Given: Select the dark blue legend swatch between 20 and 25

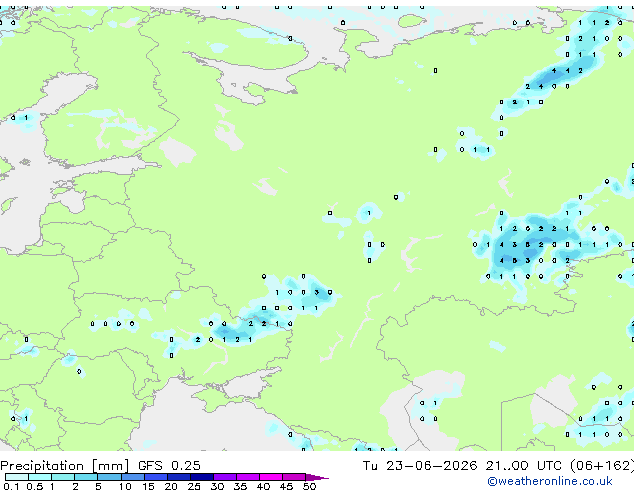Looking at the screenshot, I should click(x=178, y=477).
